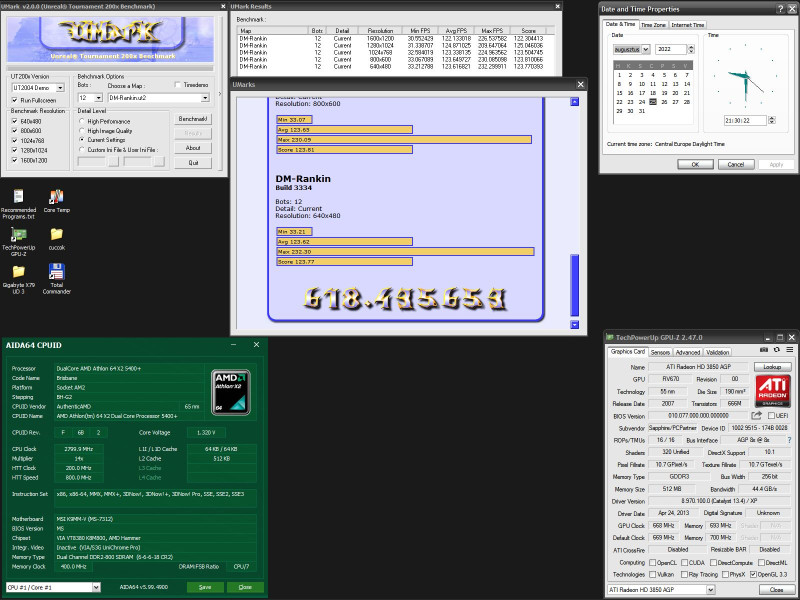
Task: Click Cancel in Date and Time Properties
Action: [736, 164]
